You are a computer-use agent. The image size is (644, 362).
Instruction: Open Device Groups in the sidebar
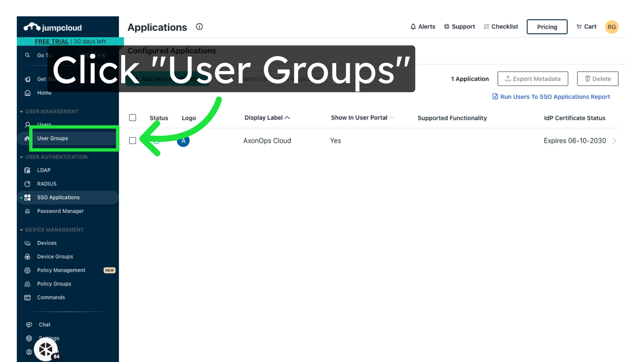pyautogui.click(x=55, y=257)
